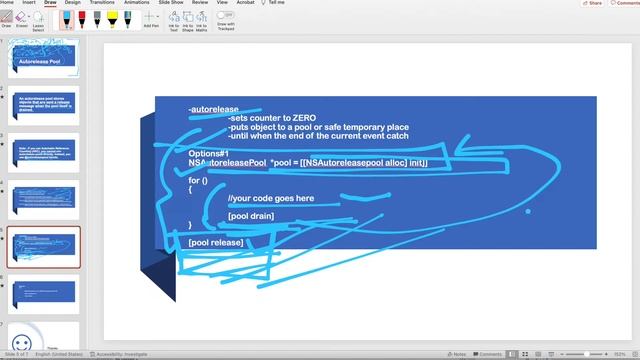Select slide 6 thumbnail
Image resolution: width=640 pixels, height=360 pixels.
[44, 294]
